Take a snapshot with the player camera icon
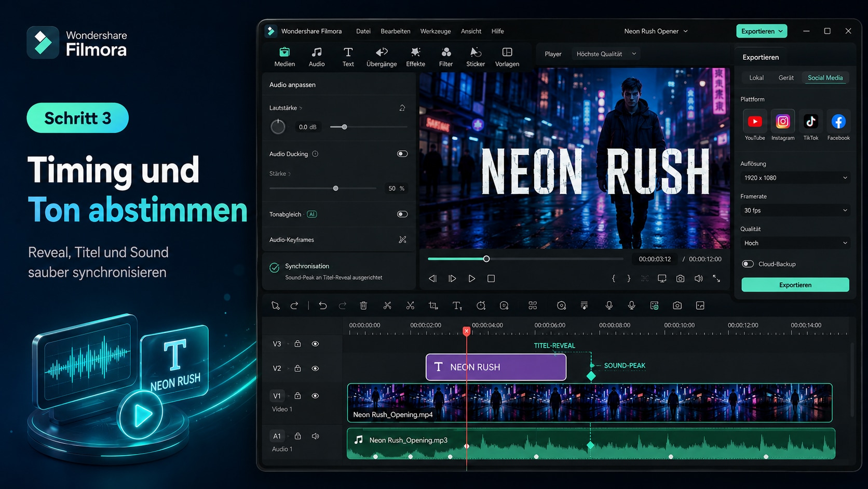 point(680,279)
